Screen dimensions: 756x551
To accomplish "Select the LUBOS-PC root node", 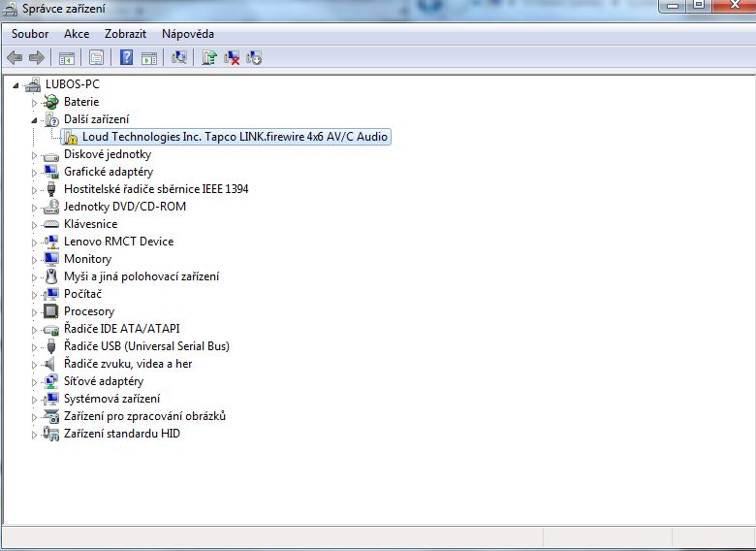I will (72, 84).
